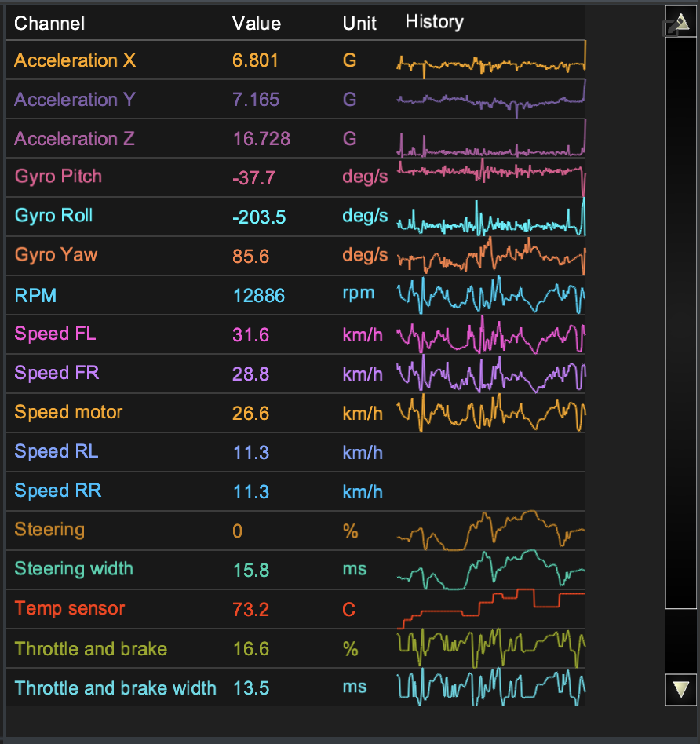Viewport: 700px width, 744px height.
Task: Click the scroll down arrow button
Action: [x=680, y=689]
